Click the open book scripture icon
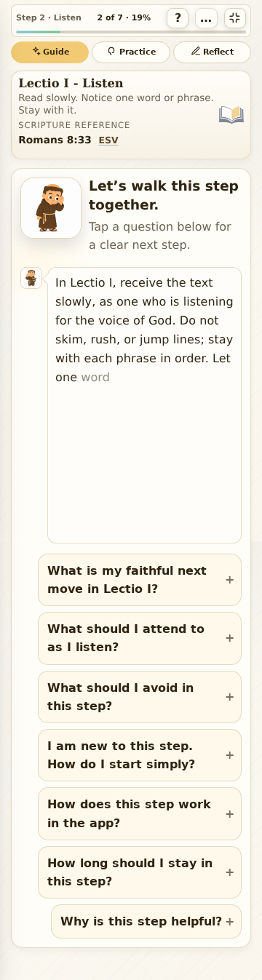The height and width of the screenshot is (980, 262). coord(231,115)
